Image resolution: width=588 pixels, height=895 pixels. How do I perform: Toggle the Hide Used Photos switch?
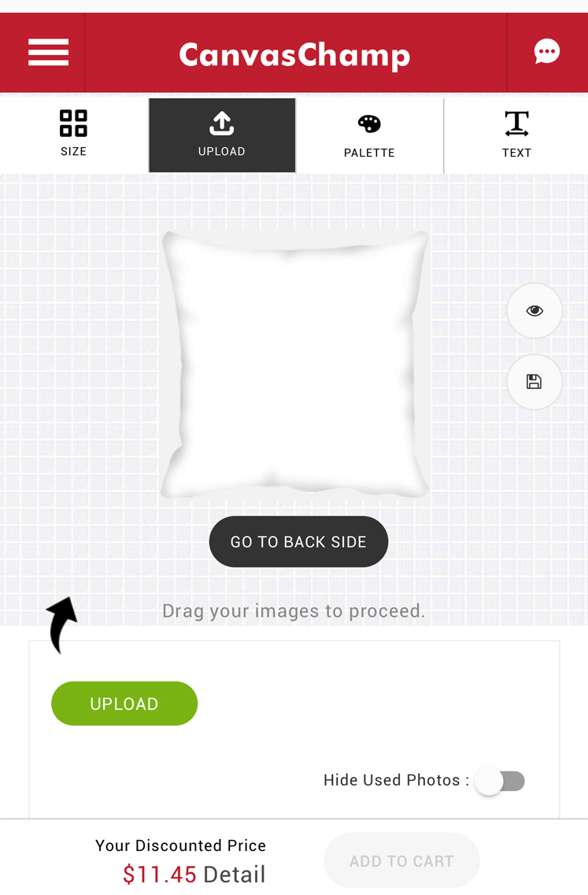pyautogui.click(x=500, y=781)
